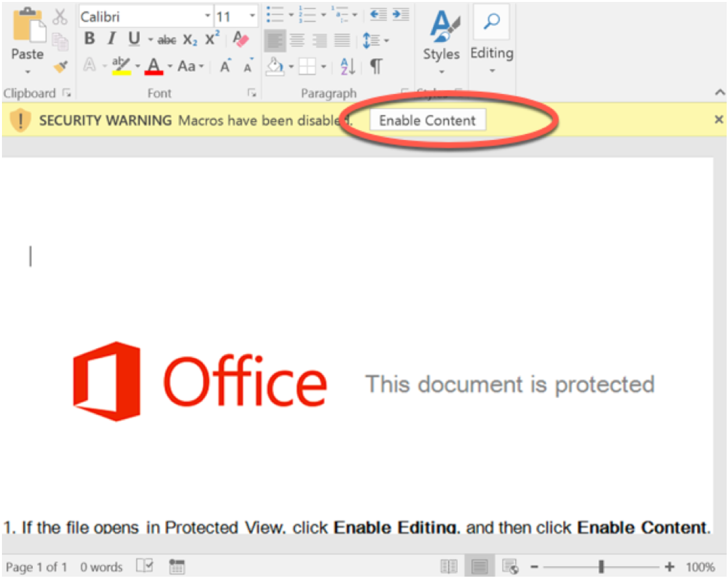This screenshot has width=728, height=578.
Task: Click the Justify alignment icon
Action: point(342,40)
